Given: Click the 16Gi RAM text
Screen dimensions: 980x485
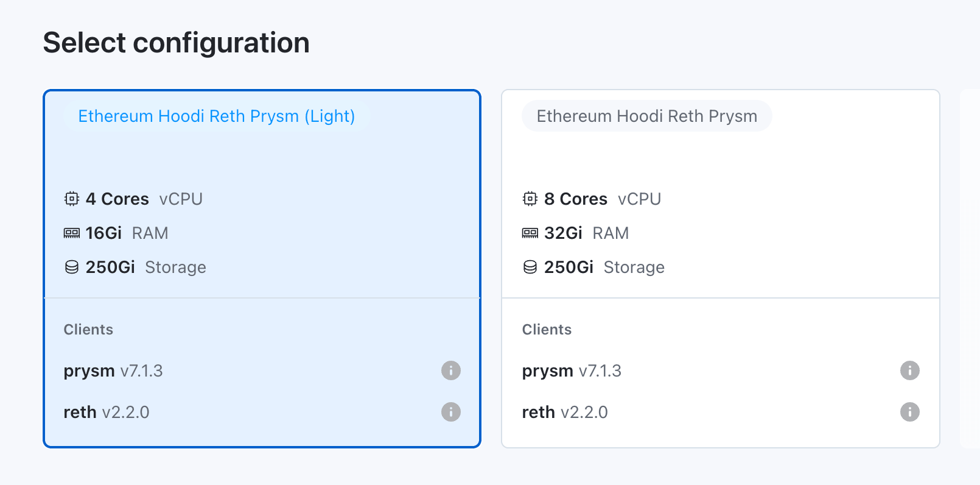Looking at the screenshot, I should 127,233.
